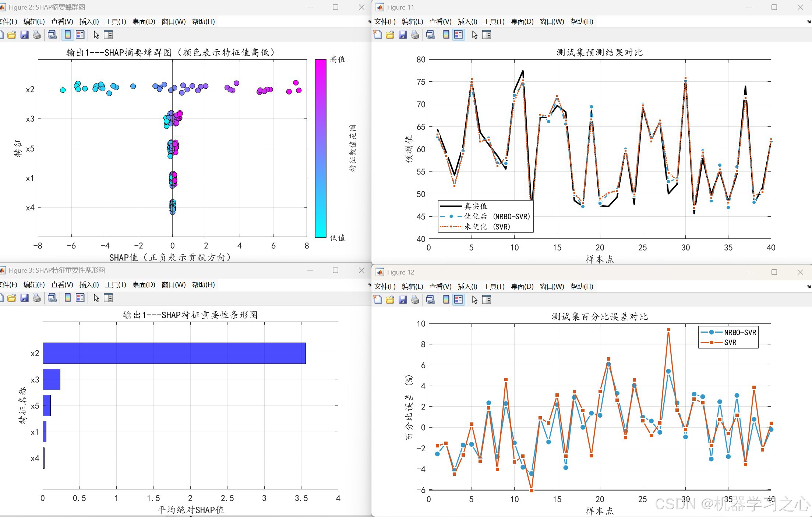Viewport: 812px width, 517px height.
Task: Click legend entry 未优化 (SVR) in Figure 11
Action: point(487,227)
